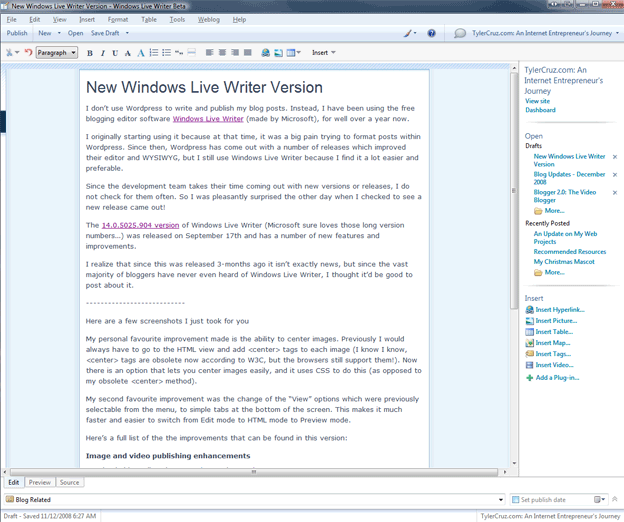The width and height of the screenshot is (624, 522).
Task: Justify the text
Action: click(248, 53)
